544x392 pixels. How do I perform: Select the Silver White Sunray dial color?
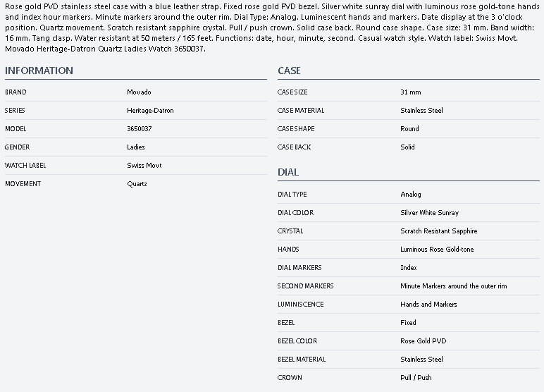tap(429, 213)
